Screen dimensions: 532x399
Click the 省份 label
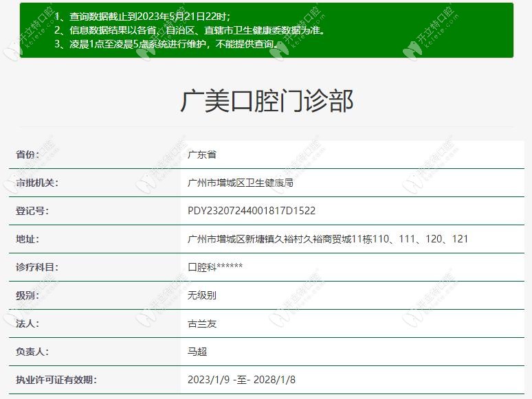[x=27, y=155]
